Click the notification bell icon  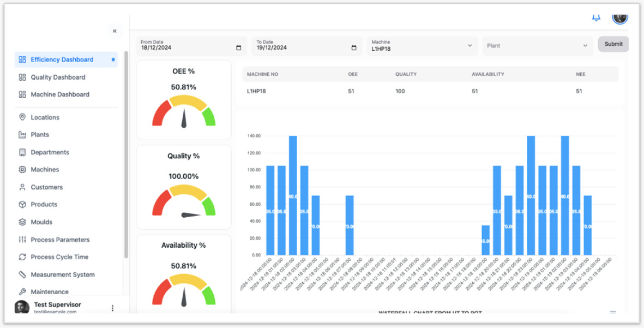(x=596, y=17)
